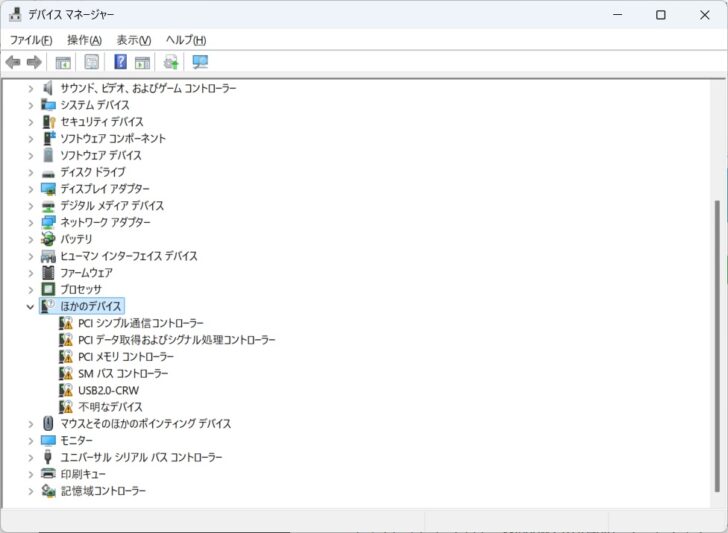Open the 表示(V) menu
The image size is (728, 533).
(x=133, y=40)
